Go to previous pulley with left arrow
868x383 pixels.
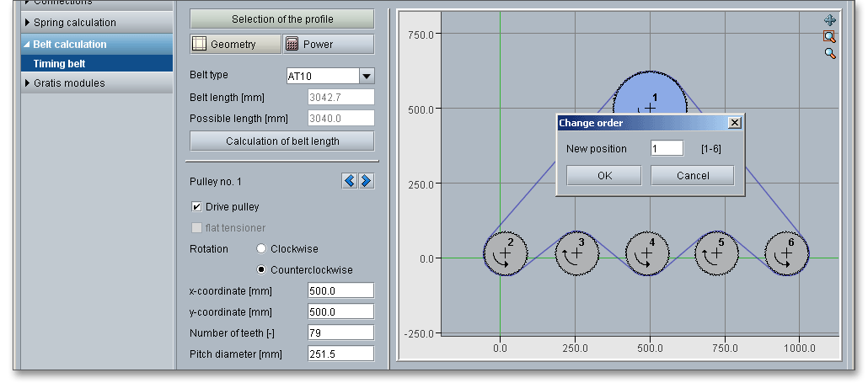pyautogui.click(x=349, y=181)
